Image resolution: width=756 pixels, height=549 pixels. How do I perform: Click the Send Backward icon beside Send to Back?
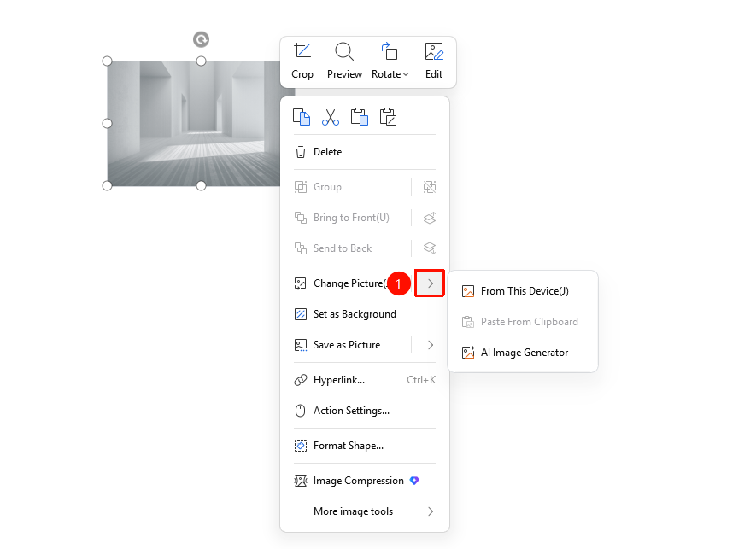tap(430, 248)
